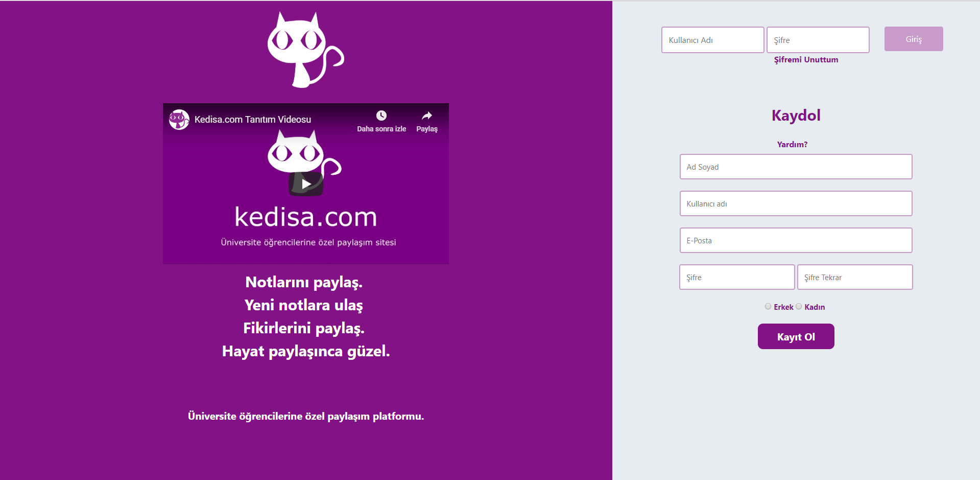This screenshot has width=980, height=480.
Task: Click the text 'Hayat paylaşınca güzel.'
Action: [306, 351]
